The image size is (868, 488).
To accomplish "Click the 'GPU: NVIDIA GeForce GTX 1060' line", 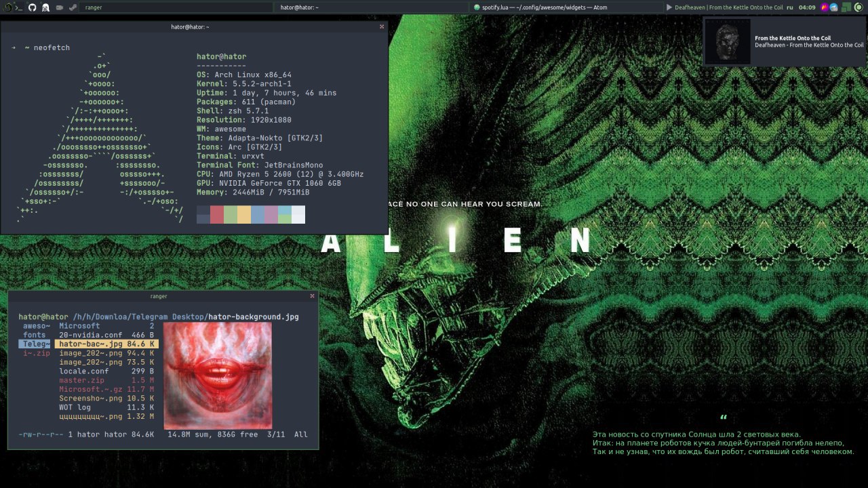I will [269, 183].
